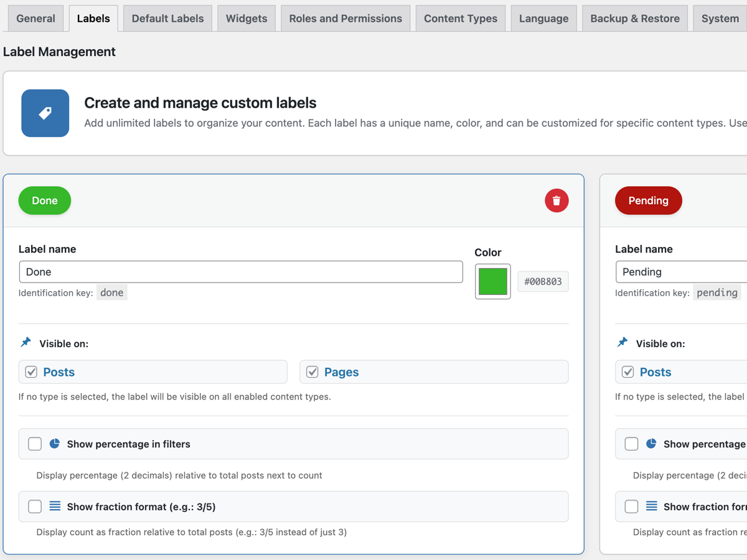This screenshot has width=747, height=560.
Task: Open the Roles and Permissions tab
Action: pyautogui.click(x=345, y=18)
